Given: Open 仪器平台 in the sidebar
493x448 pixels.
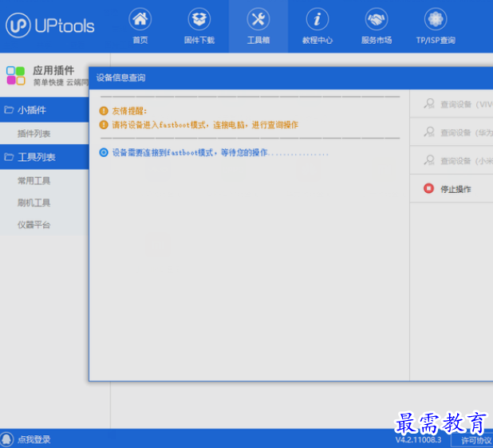Looking at the screenshot, I should pos(34,225).
